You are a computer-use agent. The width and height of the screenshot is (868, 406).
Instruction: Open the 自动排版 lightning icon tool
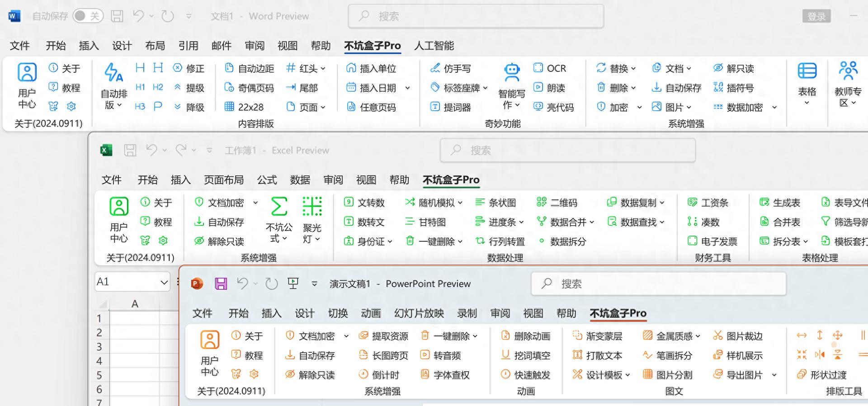click(113, 72)
